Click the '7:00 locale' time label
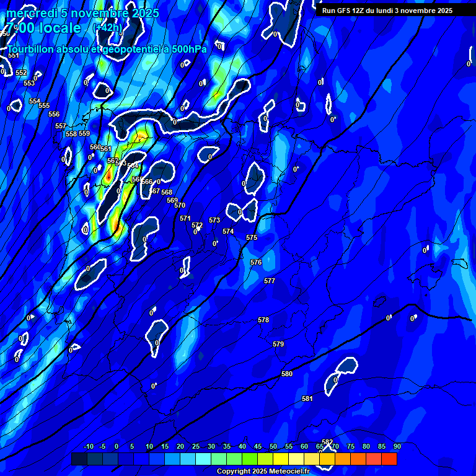This screenshot has width=476, height=476. [x=43, y=28]
